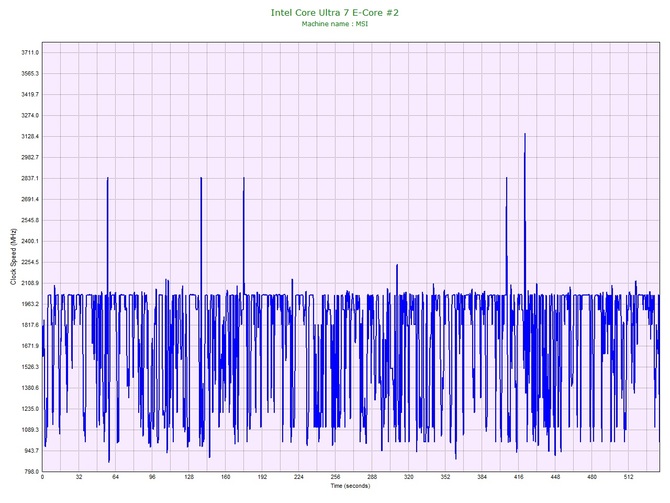
Task: Click the 1089.3 y-axis value
Action: (x=30, y=429)
